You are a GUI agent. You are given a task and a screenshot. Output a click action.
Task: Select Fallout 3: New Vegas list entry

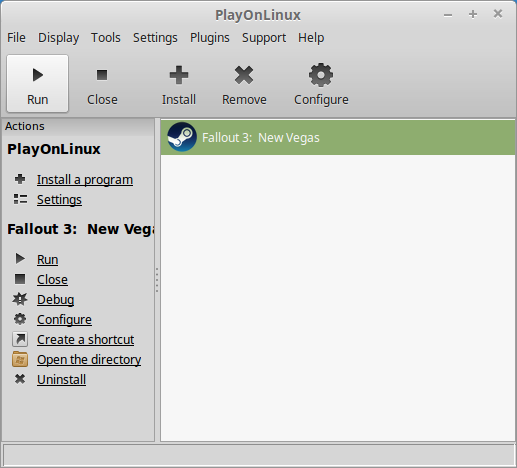click(338, 138)
